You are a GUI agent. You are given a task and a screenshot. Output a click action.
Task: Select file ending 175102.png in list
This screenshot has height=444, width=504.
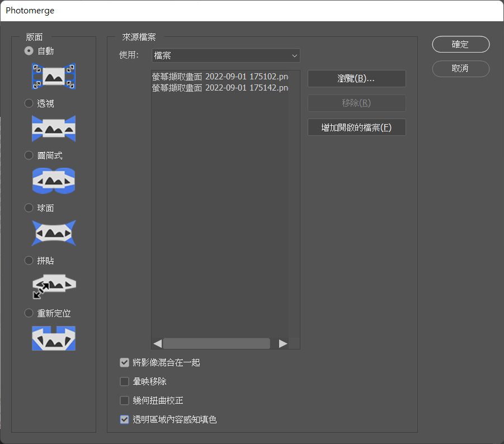click(x=220, y=77)
